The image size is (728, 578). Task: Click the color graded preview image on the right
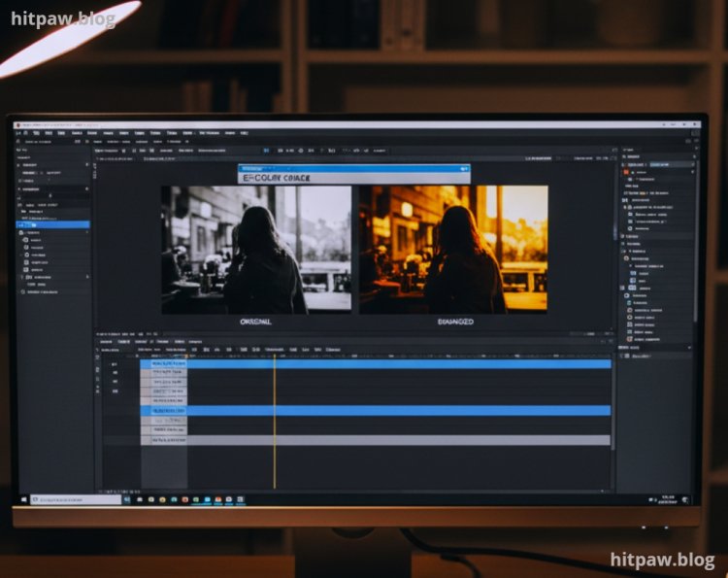click(453, 249)
